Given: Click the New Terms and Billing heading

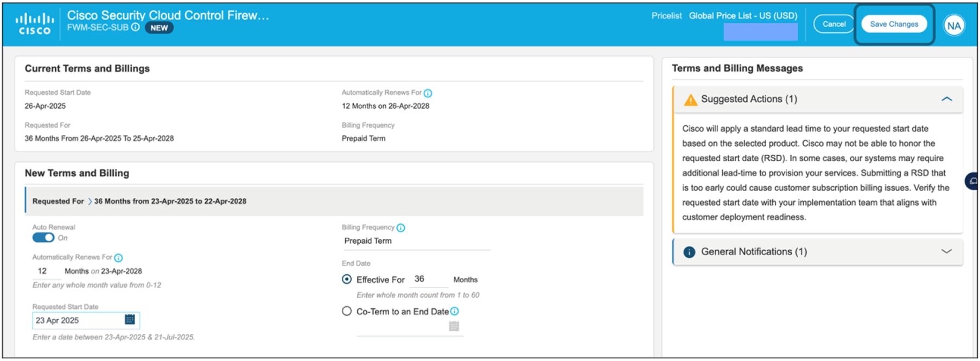Looking at the screenshot, I should (x=77, y=173).
